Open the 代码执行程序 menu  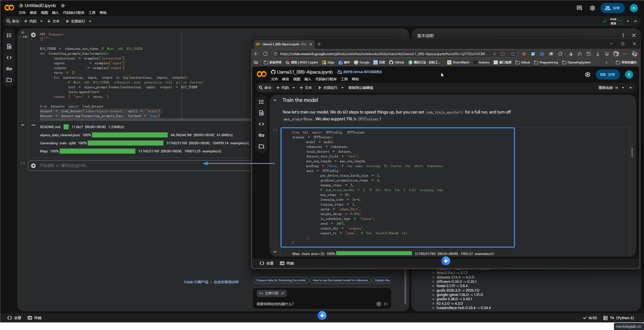tap(73, 13)
